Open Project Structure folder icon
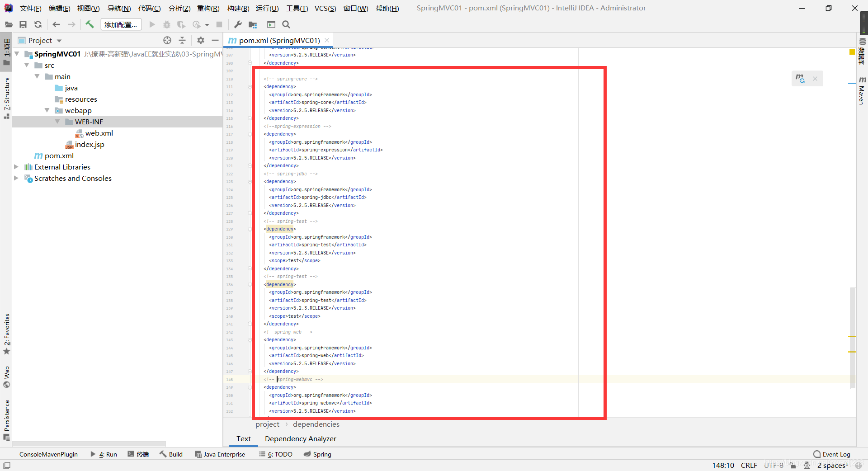This screenshot has height=471, width=868. point(253,24)
